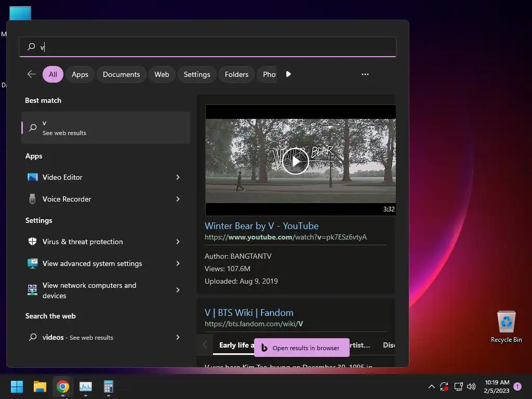
Task: Open clock and calendar at 10:19 AM
Action: 497,387
